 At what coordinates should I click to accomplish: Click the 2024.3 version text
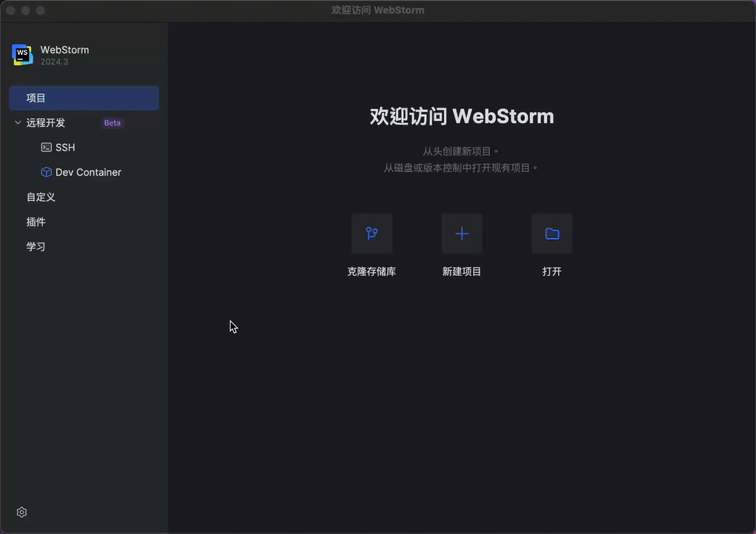(55, 62)
